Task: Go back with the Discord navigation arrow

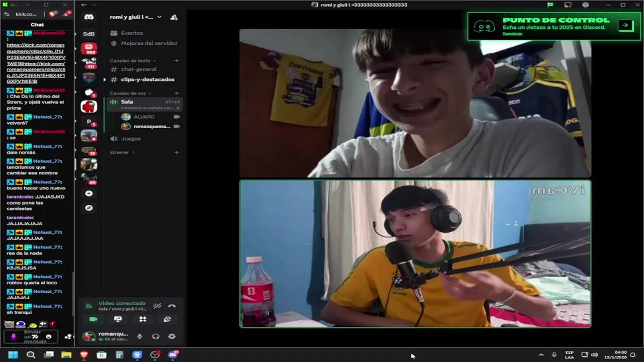Action: click(84, 5)
